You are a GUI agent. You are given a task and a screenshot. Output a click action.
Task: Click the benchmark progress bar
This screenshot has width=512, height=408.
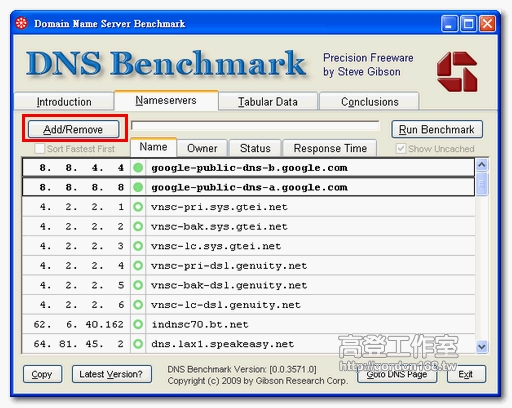(255, 126)
